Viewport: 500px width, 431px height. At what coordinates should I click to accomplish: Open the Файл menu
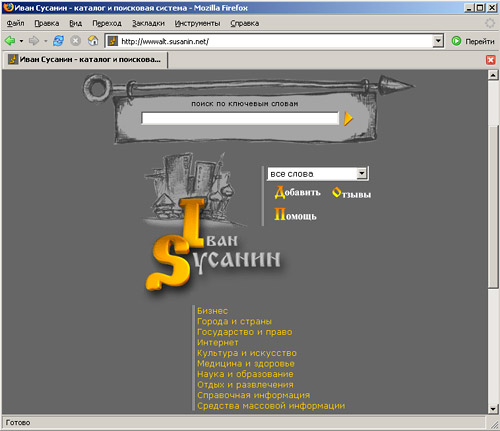point(15,23)
